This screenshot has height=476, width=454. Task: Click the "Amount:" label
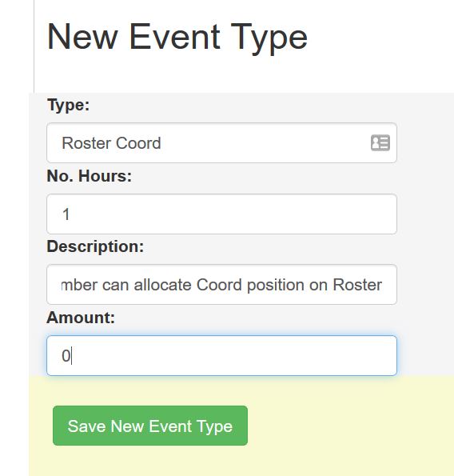pos(81,318)
